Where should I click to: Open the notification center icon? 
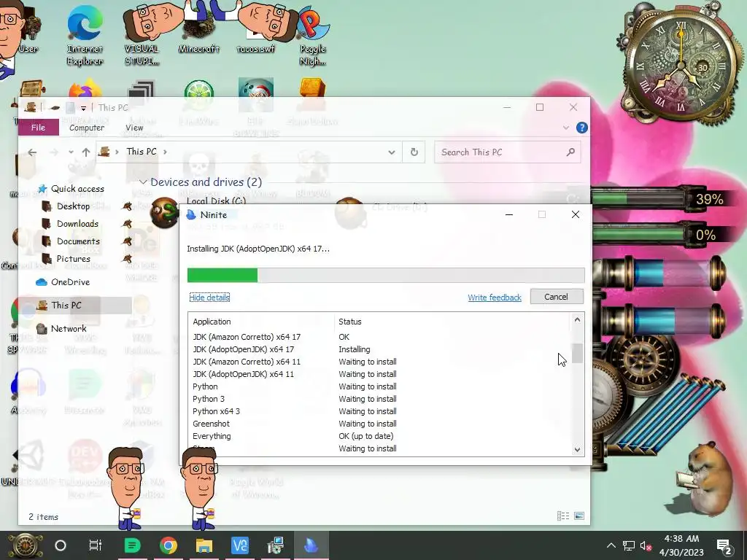click(724, 546)
